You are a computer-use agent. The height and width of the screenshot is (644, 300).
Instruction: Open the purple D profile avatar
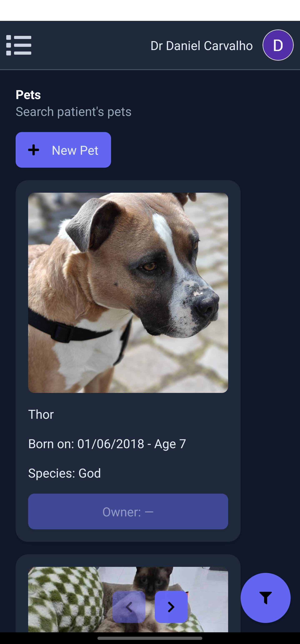pyautogui.click(x=278, y=45)
